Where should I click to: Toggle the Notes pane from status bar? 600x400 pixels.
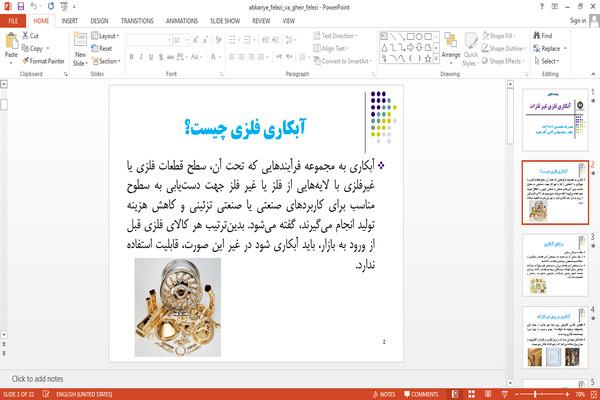click(384, 394)
